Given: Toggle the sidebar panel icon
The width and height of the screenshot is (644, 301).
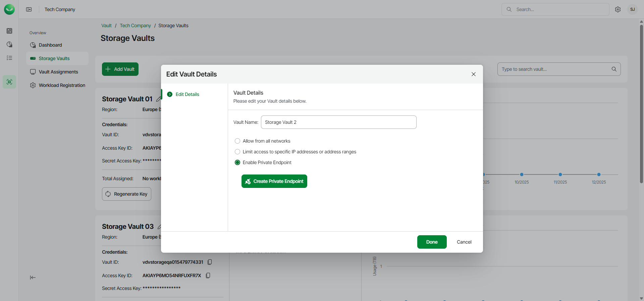Looking at the screenshot, I should (x=29, y=9).
